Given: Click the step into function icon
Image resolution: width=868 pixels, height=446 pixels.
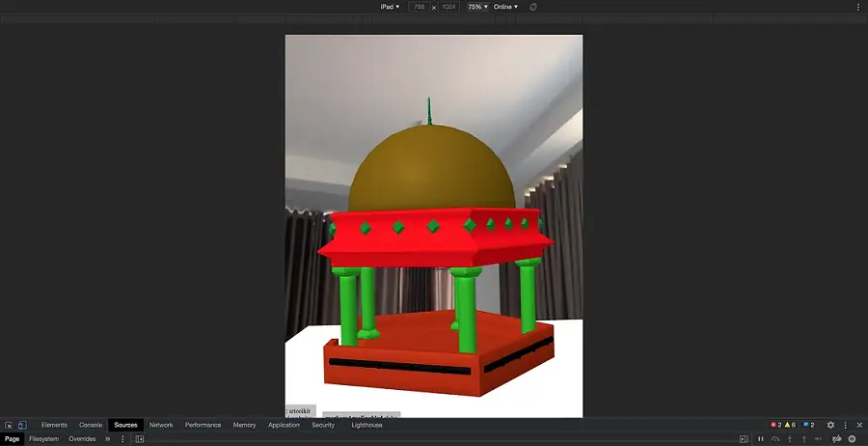Looking at the screenshot, I should tap(790, 439).
